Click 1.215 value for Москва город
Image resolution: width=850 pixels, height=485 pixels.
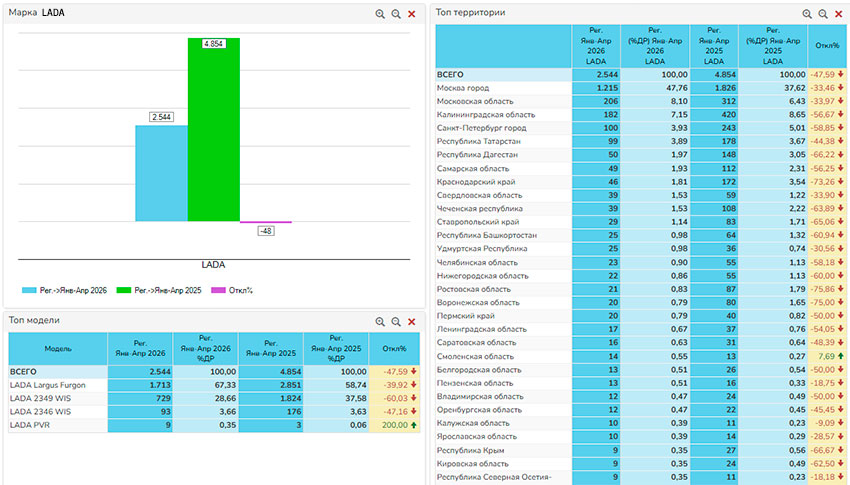point(607,88)
